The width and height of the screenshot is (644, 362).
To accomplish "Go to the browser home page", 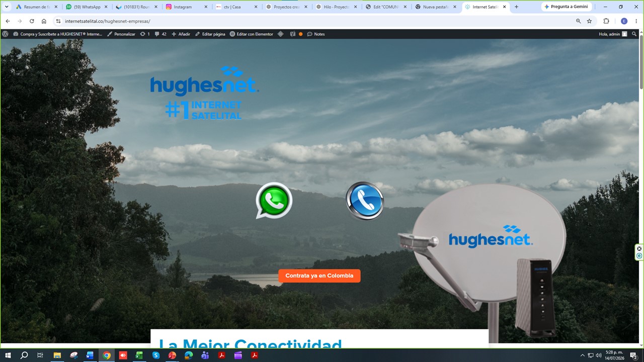I will pyautogui.click(x=44, y=21).
